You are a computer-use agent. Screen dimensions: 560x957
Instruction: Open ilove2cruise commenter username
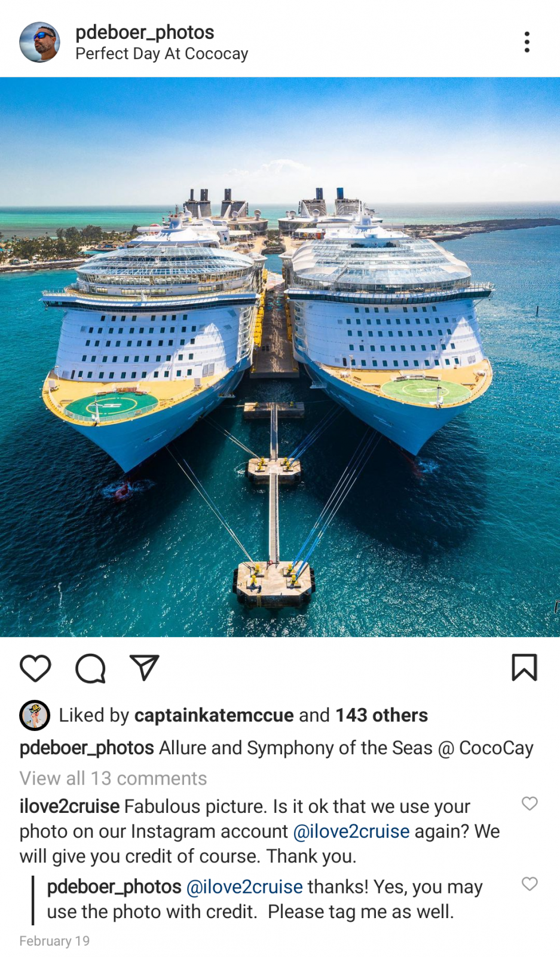coord(69,806)
